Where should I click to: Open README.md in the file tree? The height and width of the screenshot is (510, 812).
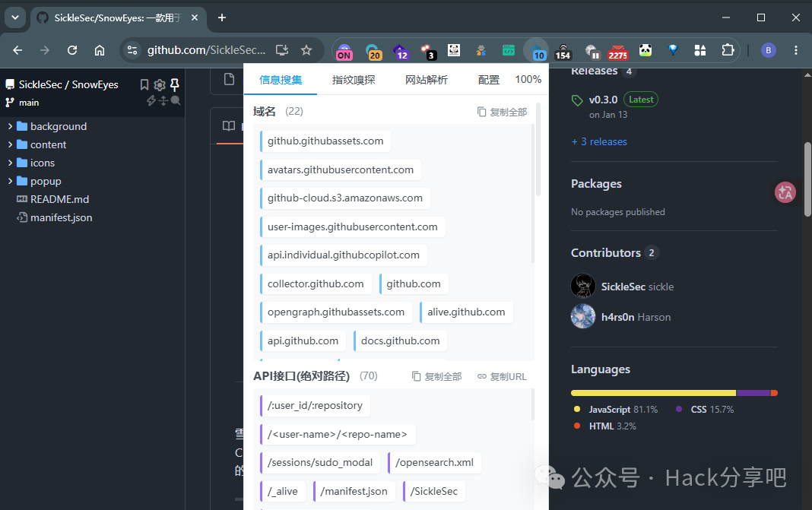[x=59, y=199]
